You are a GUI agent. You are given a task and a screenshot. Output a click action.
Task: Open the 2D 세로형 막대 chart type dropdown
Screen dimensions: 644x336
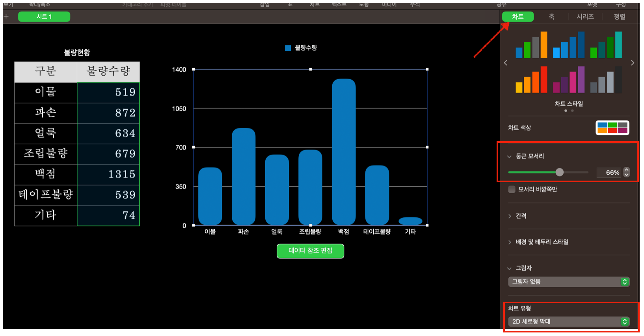click(x=569, y=321)
